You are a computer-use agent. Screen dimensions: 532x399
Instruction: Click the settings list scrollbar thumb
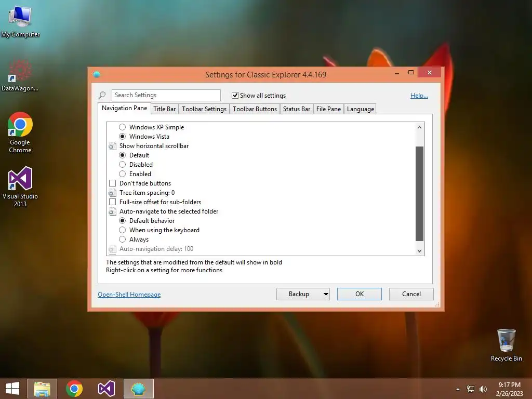419,194
